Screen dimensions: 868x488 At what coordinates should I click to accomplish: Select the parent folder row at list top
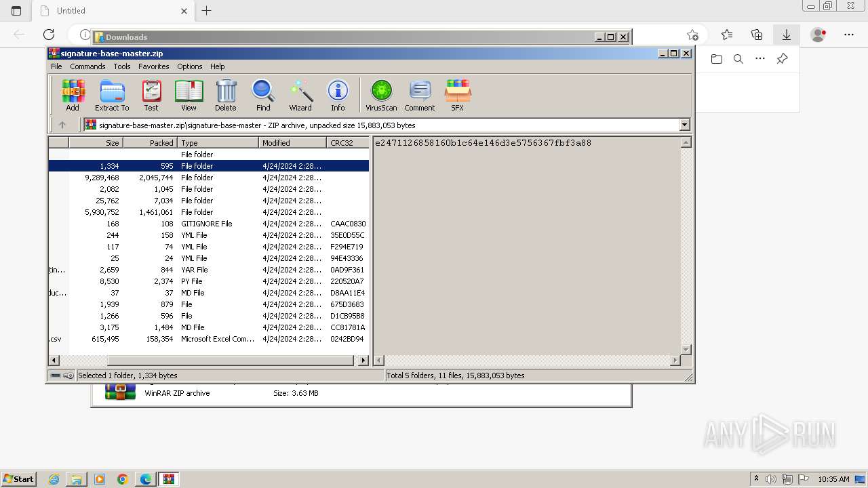point(208,155)
